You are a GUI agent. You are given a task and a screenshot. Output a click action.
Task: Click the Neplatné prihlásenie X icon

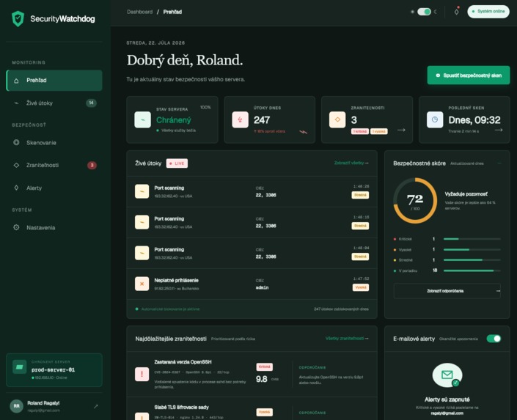coord(142,284)
